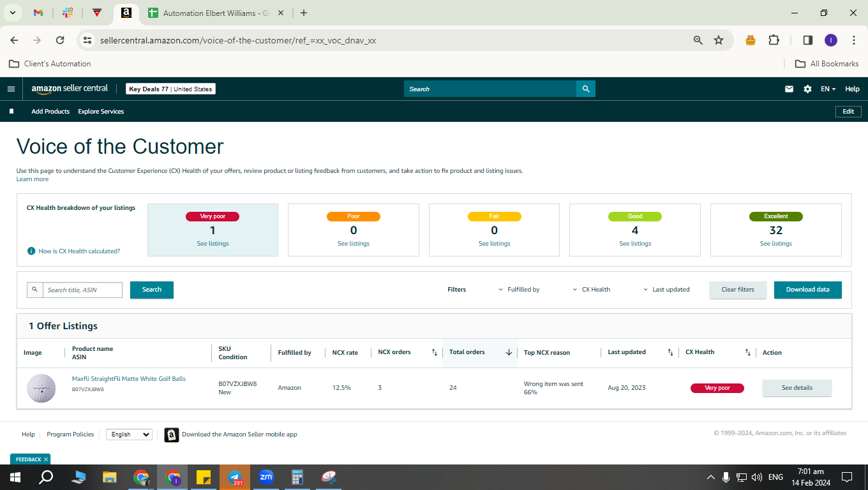Show hidden system tray icons
The height and width of the screenshot is (490, 868).
point(710,477)
